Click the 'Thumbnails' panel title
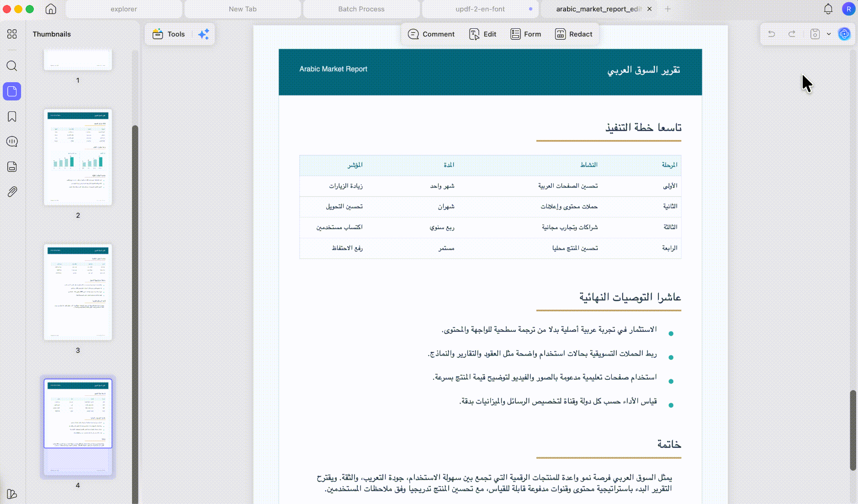 52,34
